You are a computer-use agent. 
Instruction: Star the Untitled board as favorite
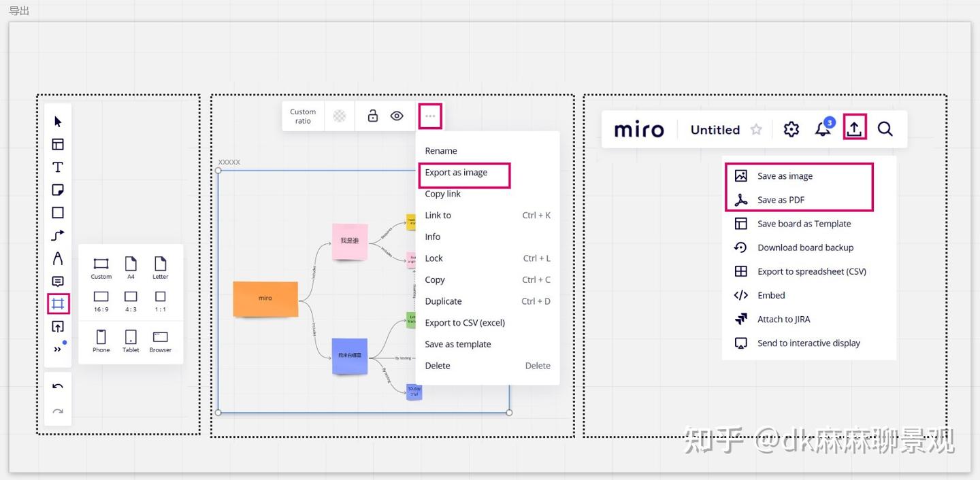tap(755, 129)
